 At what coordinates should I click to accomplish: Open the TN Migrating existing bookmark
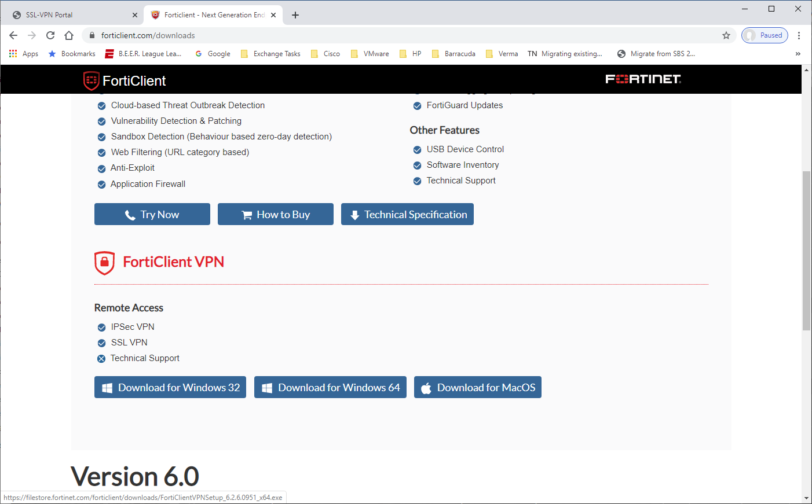coord(565,54)
